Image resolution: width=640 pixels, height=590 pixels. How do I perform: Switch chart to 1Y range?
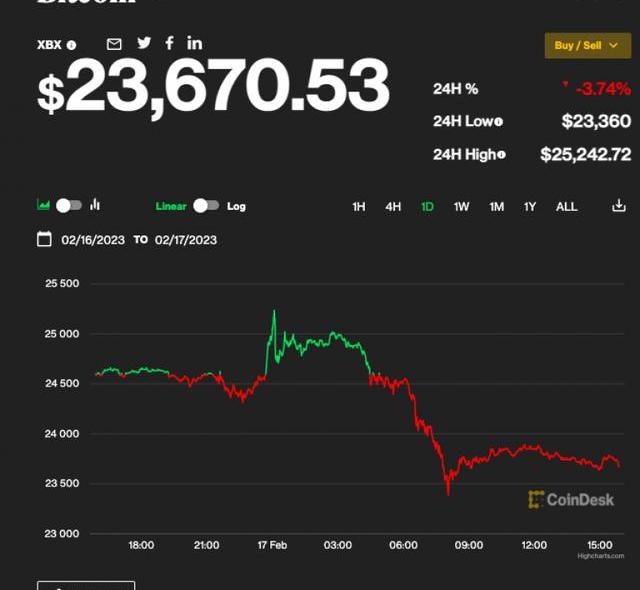530,207
